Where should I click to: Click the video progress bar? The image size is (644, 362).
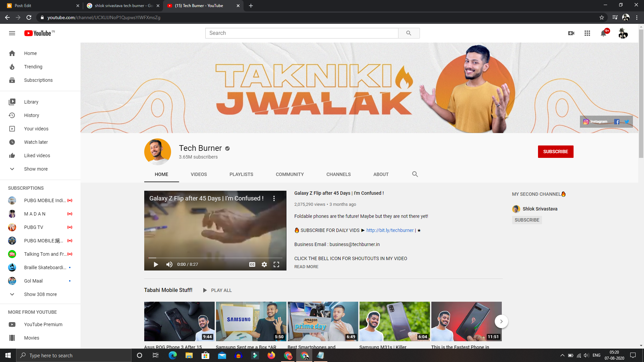pyautogui.click(x=215, y=258)
